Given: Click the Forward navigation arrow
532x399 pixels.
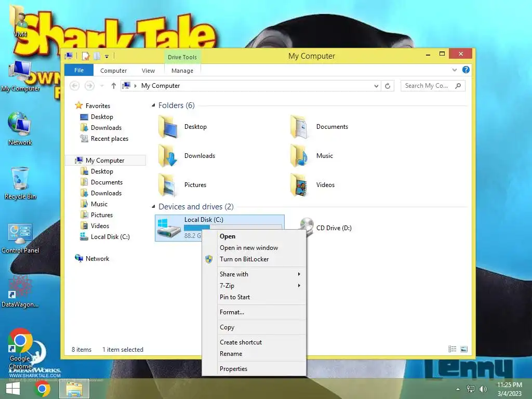Looking at the screenshot, I should 89,86.
